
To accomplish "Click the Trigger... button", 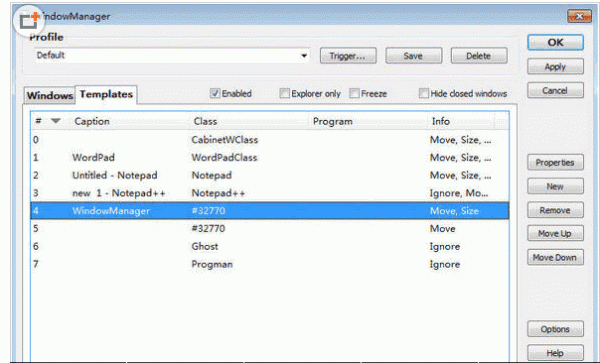I will click(x=348, y=56).
